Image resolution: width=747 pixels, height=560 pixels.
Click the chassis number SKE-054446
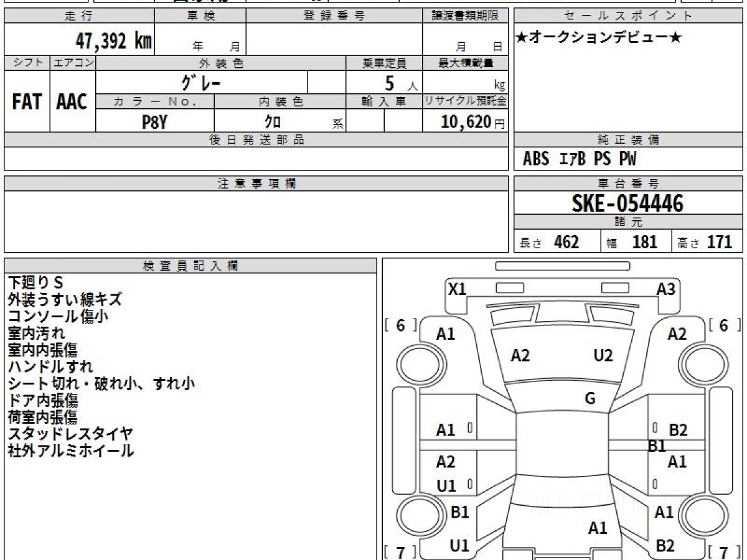click(627, 203)
